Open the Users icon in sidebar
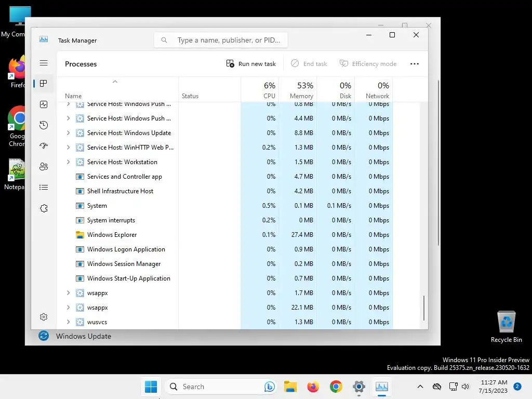Screen dimensions: 532x399 (x=44, y=167)
